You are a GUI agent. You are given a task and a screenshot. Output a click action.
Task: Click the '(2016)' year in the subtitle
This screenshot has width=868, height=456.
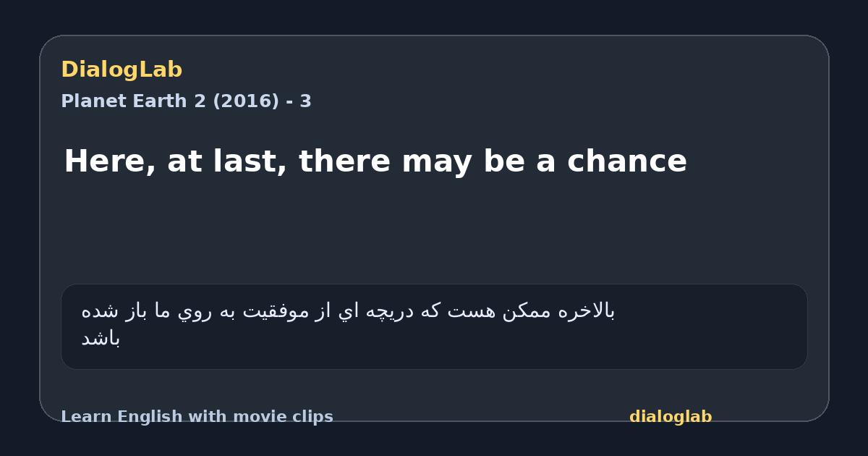(245, 101)
